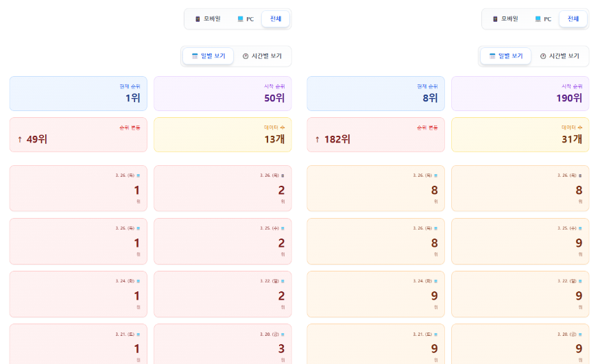Click rank 9 on the right panel's 3. 21. (토) card
This screenshot has height=364, width=600.
434,349
